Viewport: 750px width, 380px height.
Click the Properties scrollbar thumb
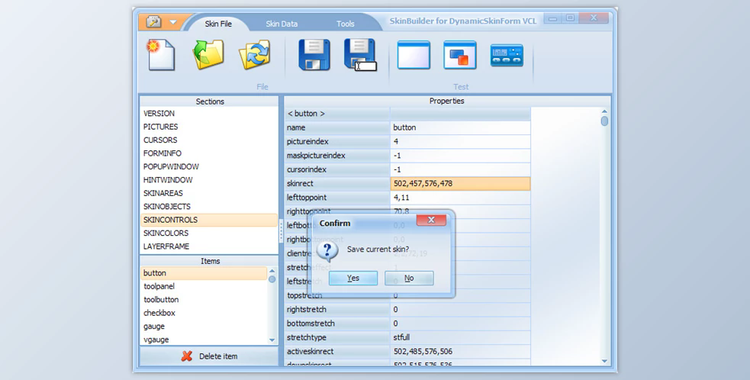[605, 121]
